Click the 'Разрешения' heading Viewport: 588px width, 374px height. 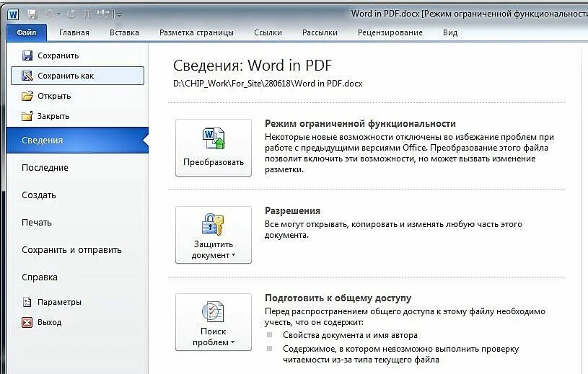[x=292, y=210]
